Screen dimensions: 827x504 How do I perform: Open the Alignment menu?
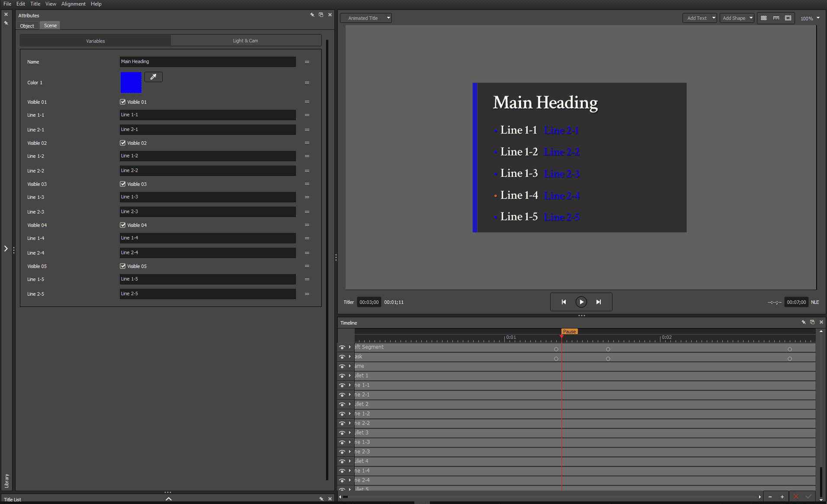(x=74, y=4)
